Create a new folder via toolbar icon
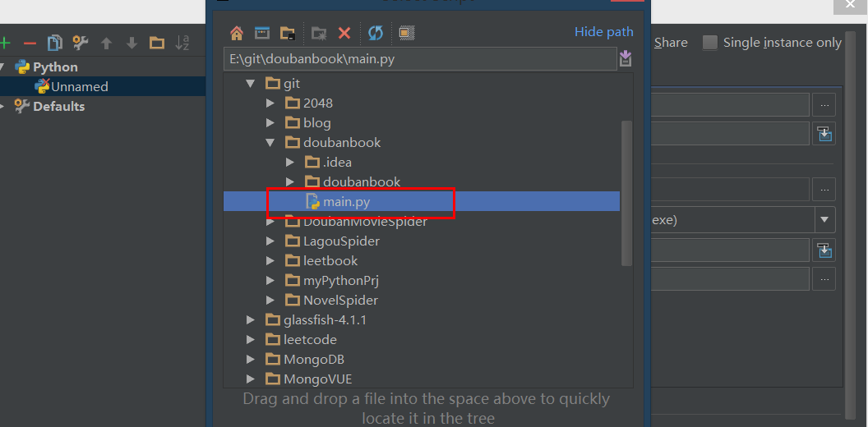 319,33
